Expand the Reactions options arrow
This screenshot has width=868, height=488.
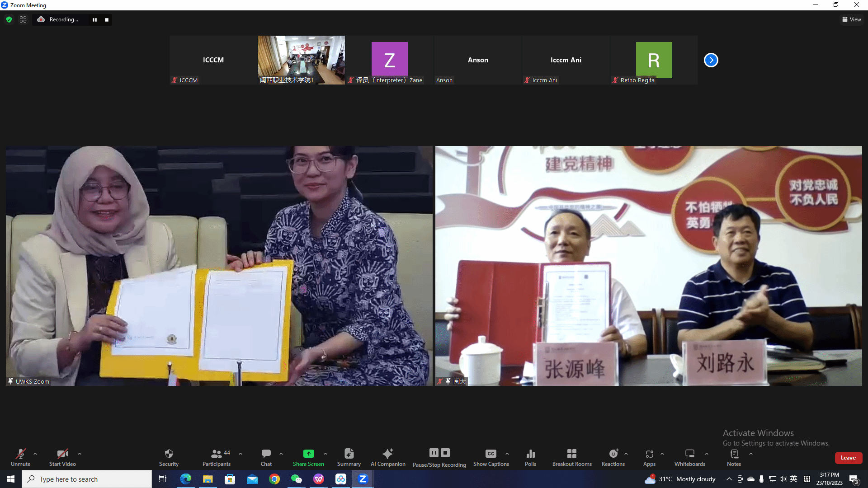(626, 454)
